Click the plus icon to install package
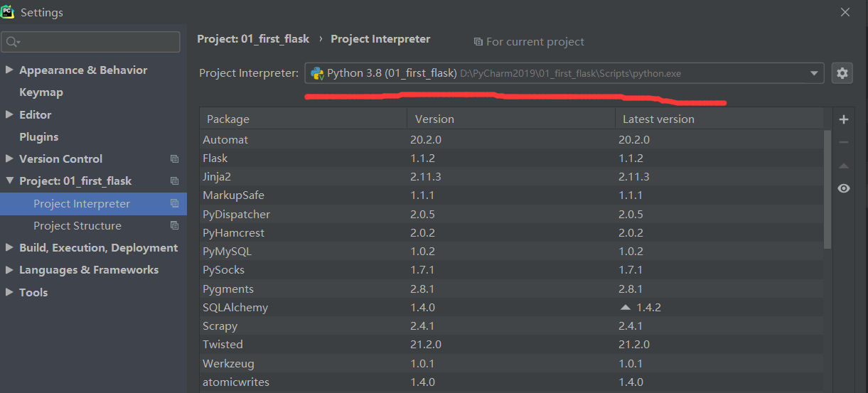The height and width of the screenshot is (393, 868). point(844,119)
